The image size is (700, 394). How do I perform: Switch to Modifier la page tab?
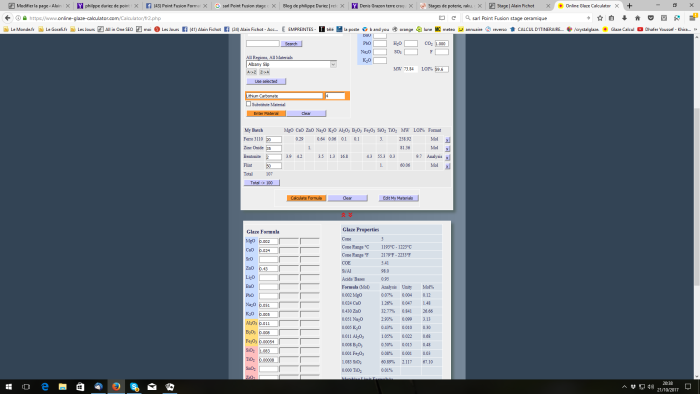coord(38,6)
